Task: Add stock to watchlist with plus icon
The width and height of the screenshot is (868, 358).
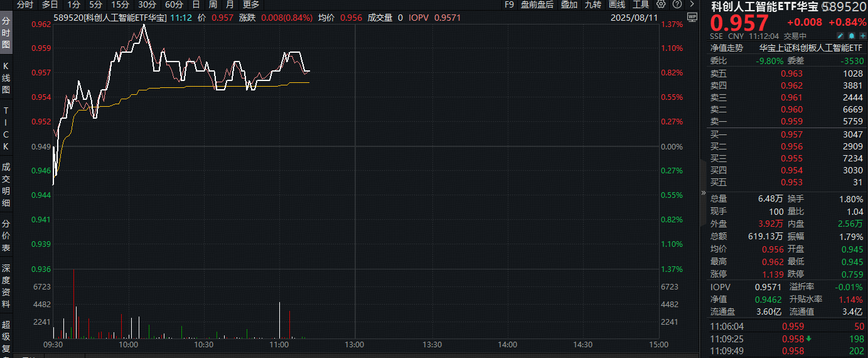Action: tap(862, 36)
